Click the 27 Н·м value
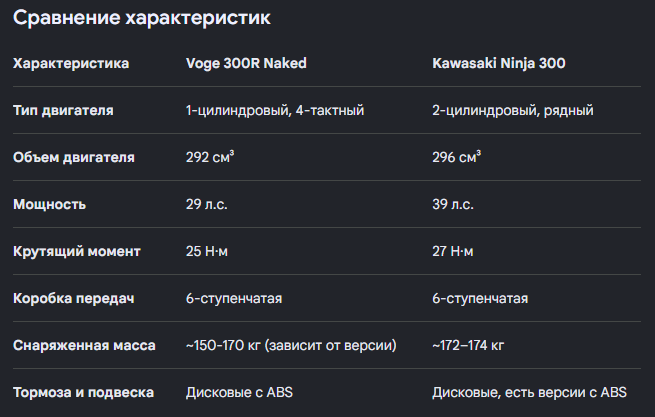This screenshot has width=655, height=417. pos(453,251)
